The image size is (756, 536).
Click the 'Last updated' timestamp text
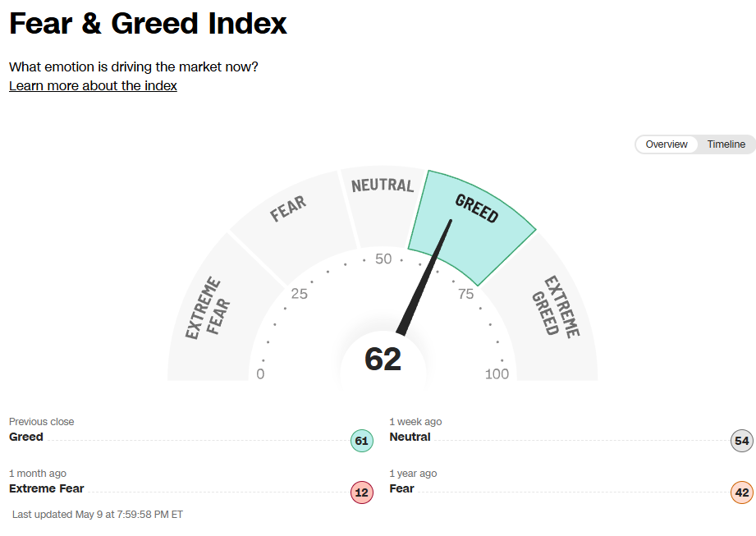(98, 515)
